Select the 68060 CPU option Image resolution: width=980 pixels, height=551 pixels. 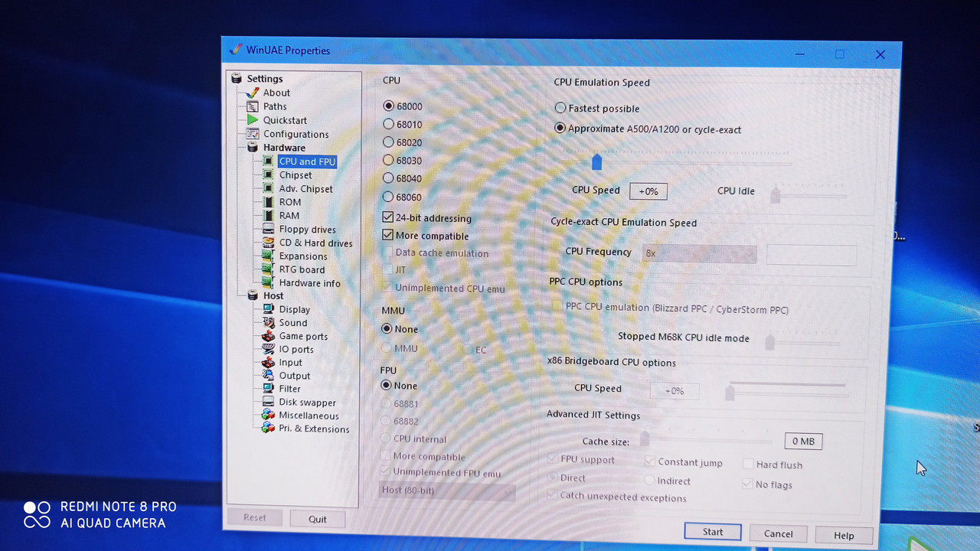[389, 197]
